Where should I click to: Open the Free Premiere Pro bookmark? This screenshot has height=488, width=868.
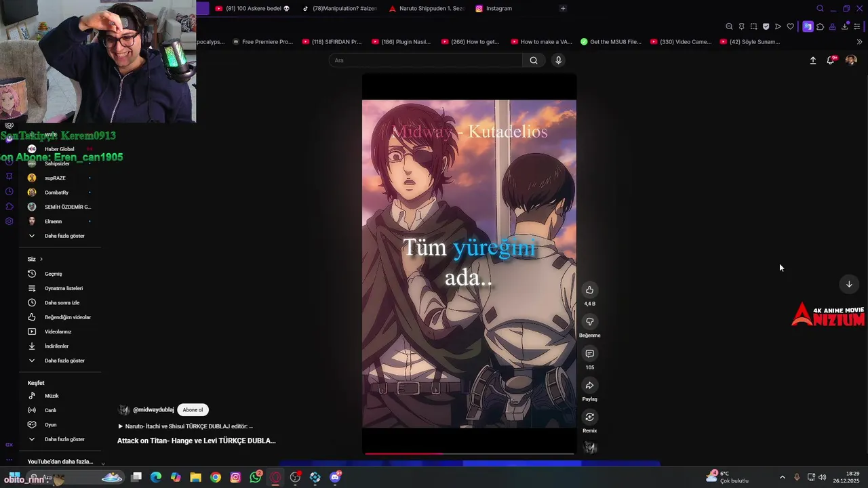pos(262,41)
